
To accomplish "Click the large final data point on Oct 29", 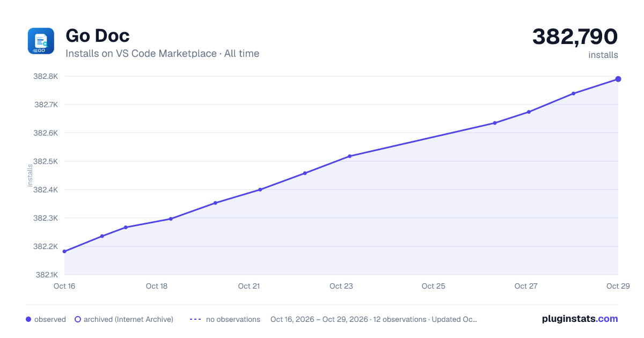I will (618, 79).
